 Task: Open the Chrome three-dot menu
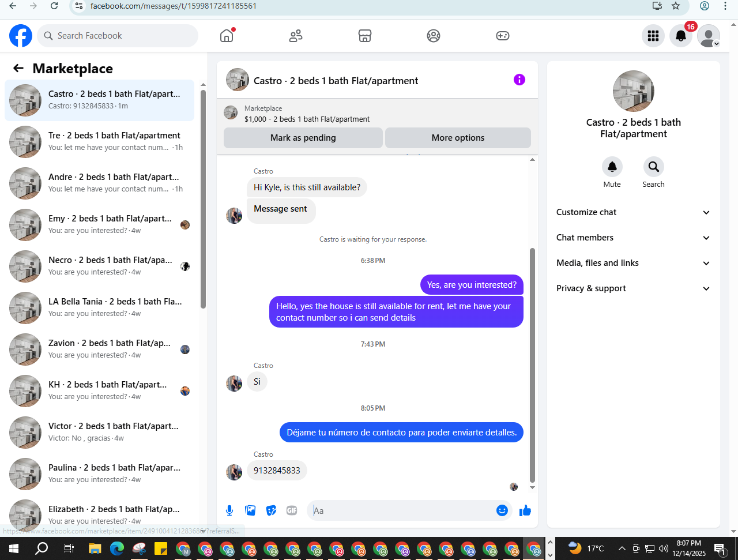(x=725, y=6)
